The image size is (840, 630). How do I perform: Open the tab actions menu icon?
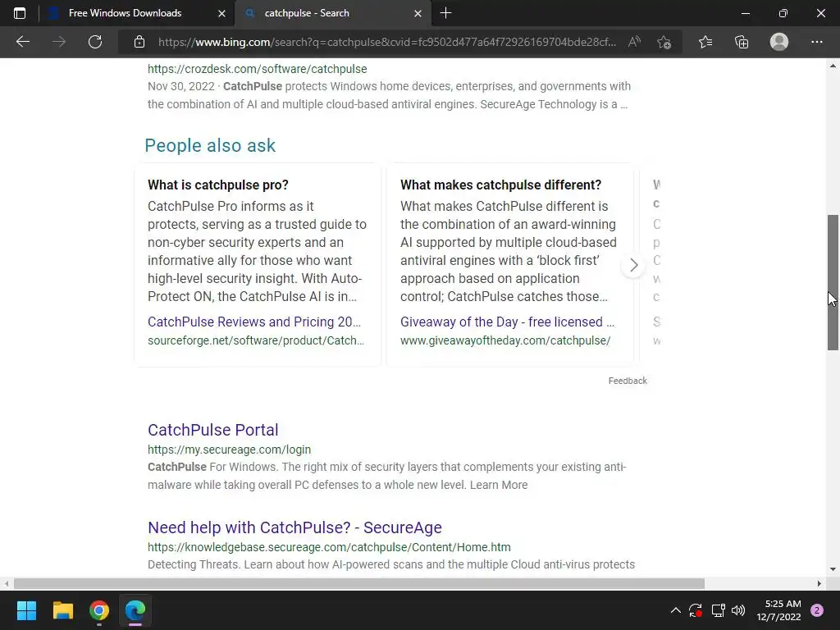(x=20, y=13)
